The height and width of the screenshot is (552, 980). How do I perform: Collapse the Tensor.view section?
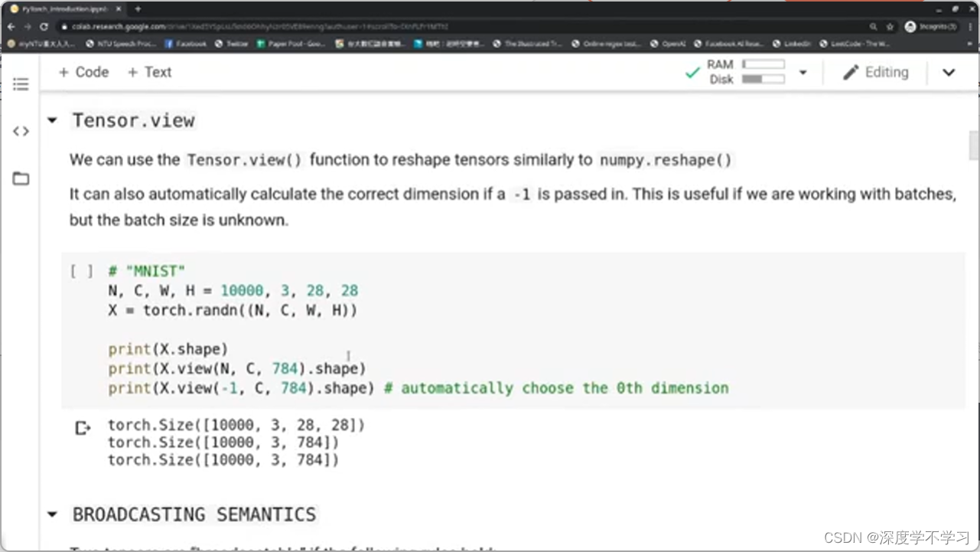click(x=52, y=120)
